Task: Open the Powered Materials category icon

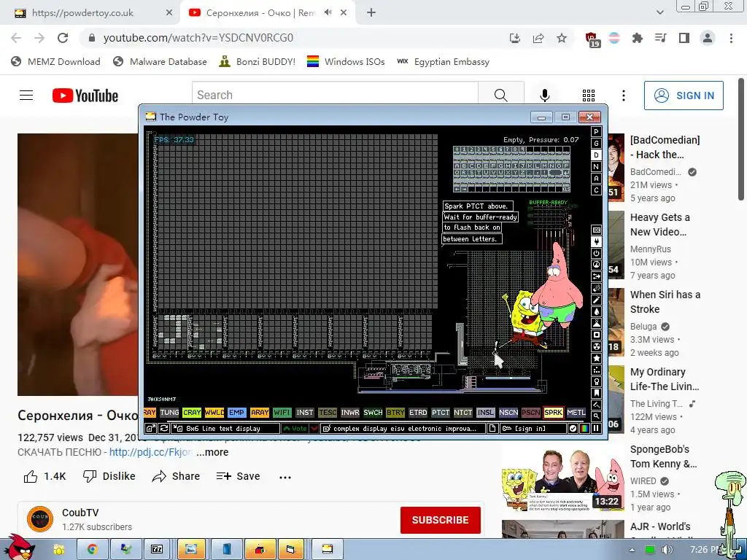Action: [x=596, y=253]
